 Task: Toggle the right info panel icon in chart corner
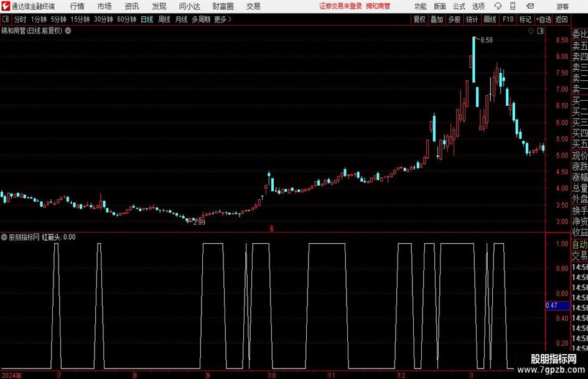coord(540,30)
